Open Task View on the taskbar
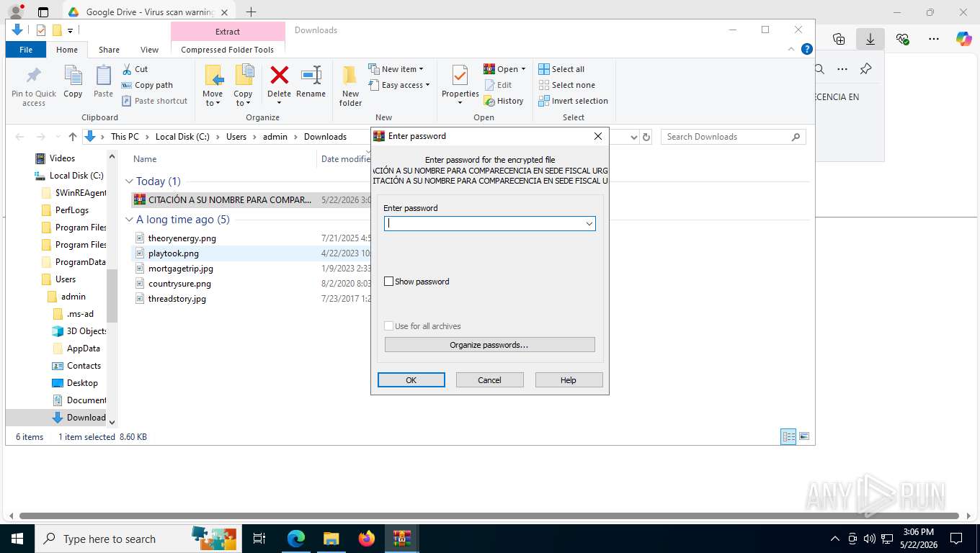The width and height of the screenshot is (980, 553). tap(259, 538)
